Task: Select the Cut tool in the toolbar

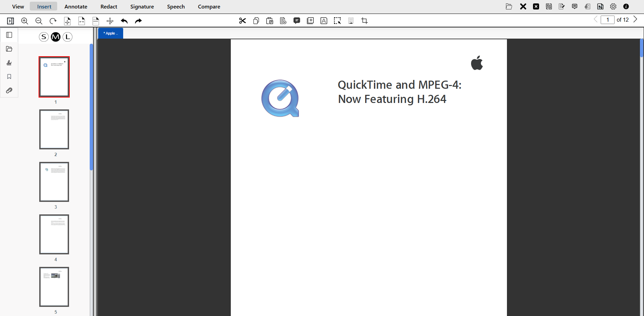Action: pyautogui.click(x=242, y=21)
